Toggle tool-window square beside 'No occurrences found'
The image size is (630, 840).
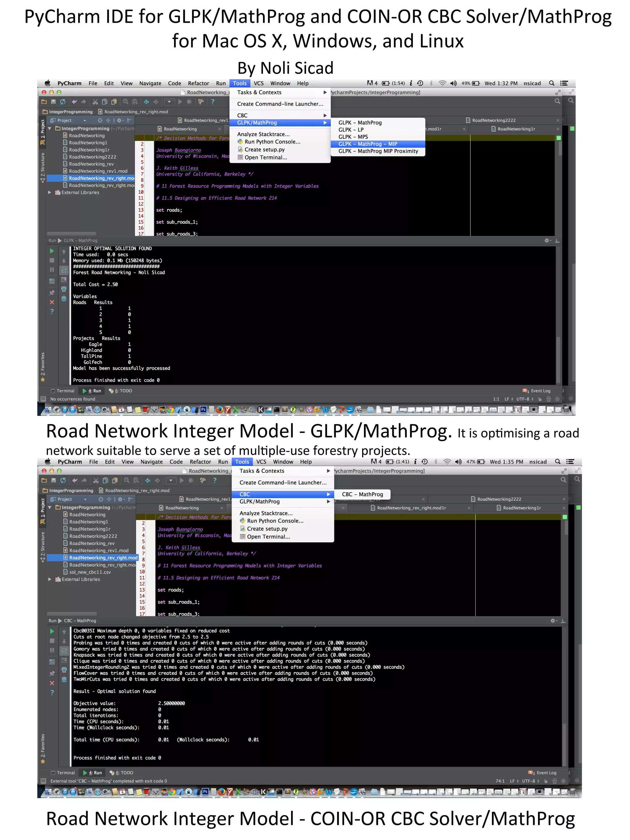coord(43,399)
